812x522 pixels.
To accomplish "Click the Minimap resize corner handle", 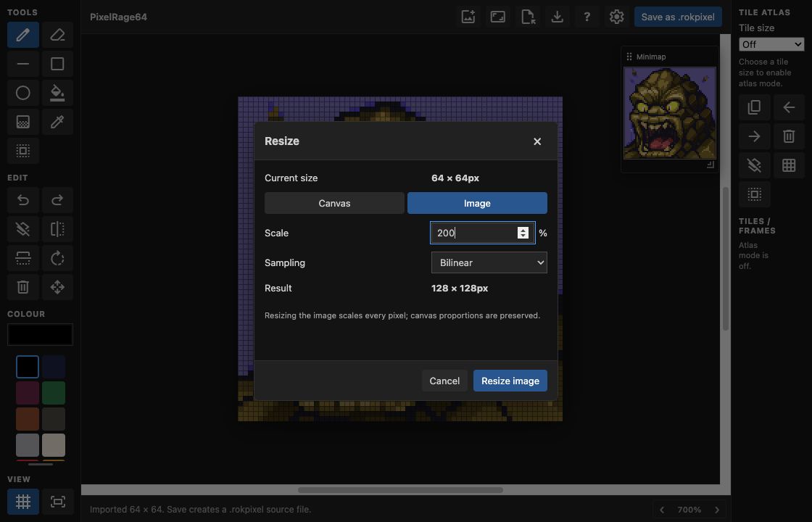I will pyautogui.click(x=710, y=164).
